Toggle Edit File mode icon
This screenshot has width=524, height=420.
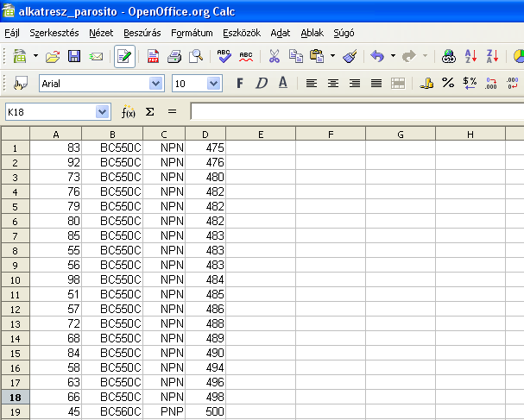124,56
